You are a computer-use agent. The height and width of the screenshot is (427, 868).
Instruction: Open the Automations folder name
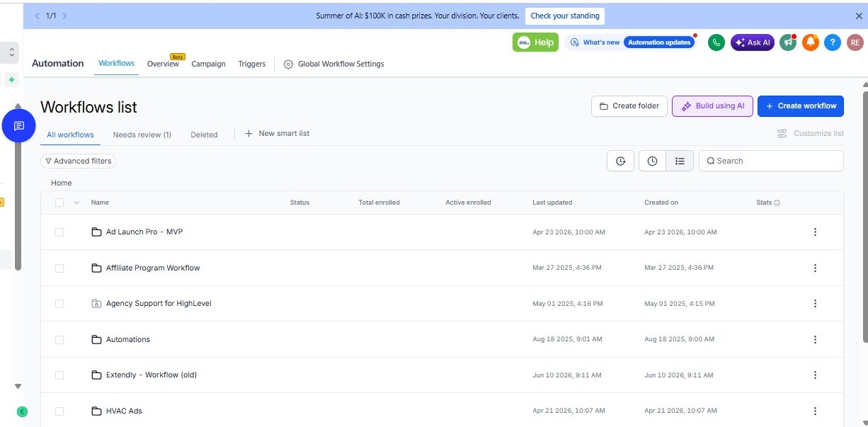coord(128,339)
